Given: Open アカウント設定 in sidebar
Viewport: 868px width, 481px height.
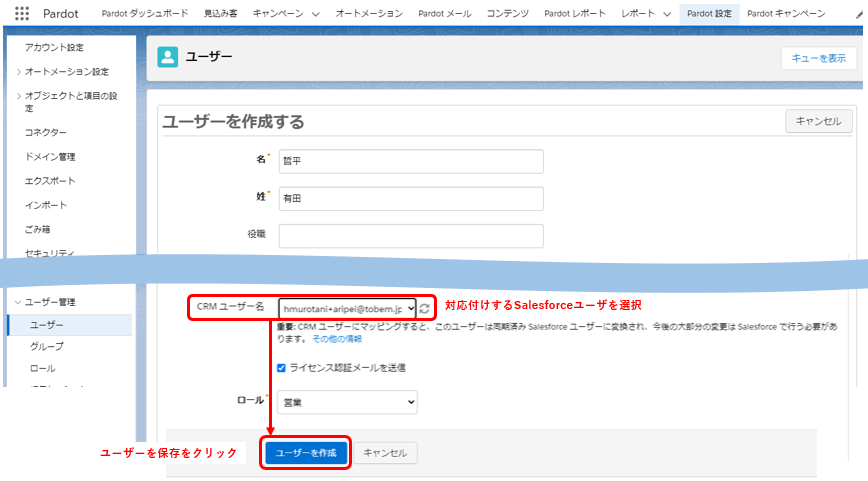Looking at the screenshot, I should [54, 48].
